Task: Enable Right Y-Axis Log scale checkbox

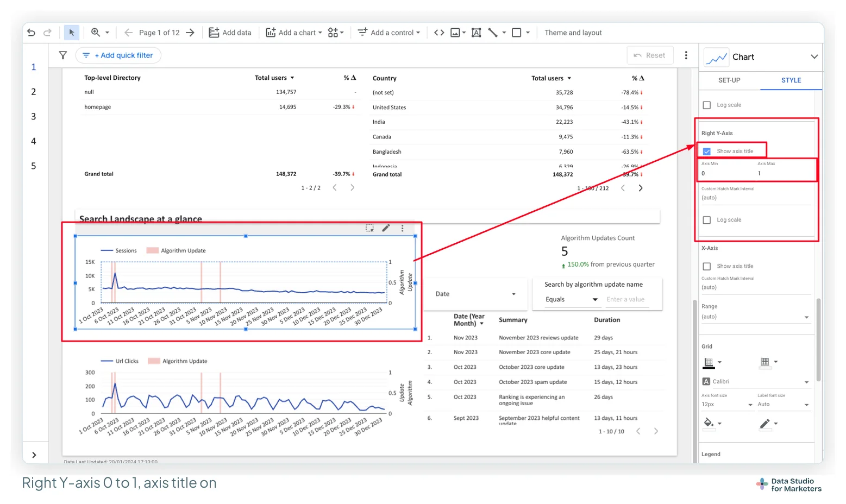Action: [707, 220]
